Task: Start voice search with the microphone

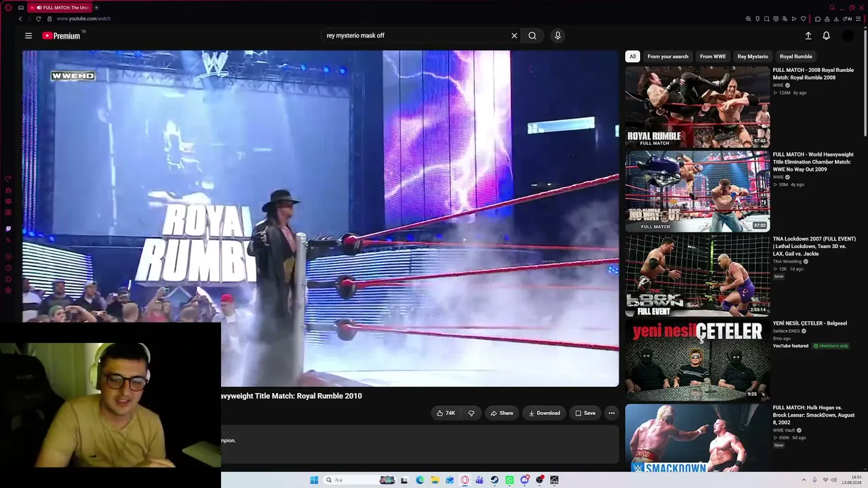Action: point(557,36)
